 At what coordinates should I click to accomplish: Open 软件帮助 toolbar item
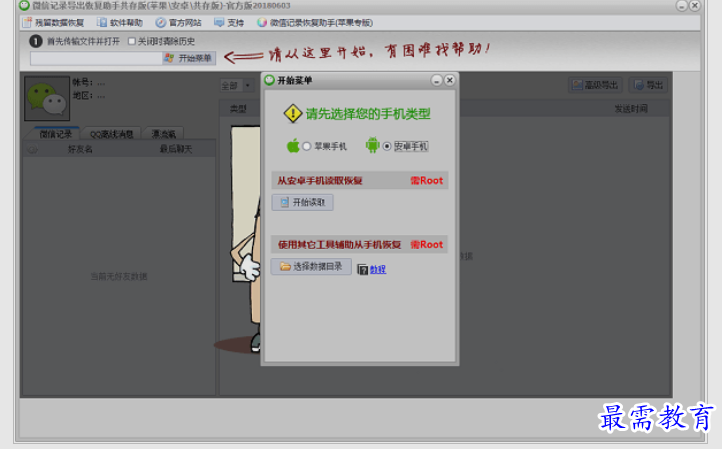pyautogui.click(x=120, y=23)
